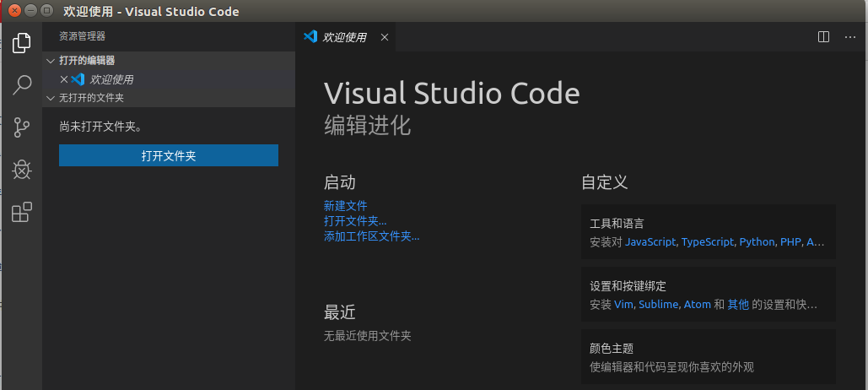Close the 欢迎使用 editor tab
Viewport: 868px width, 390px height.
click(385, 37)
